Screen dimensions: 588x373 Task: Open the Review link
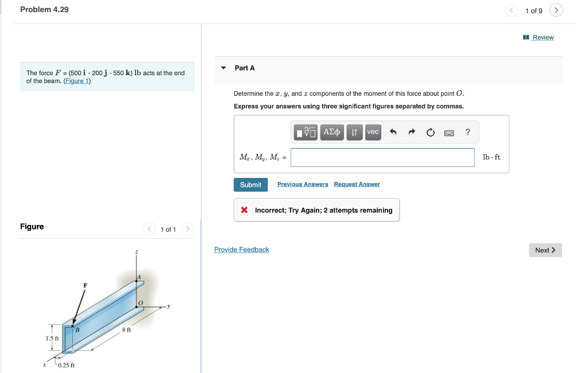pyautogui.click(x=542, y=37)
